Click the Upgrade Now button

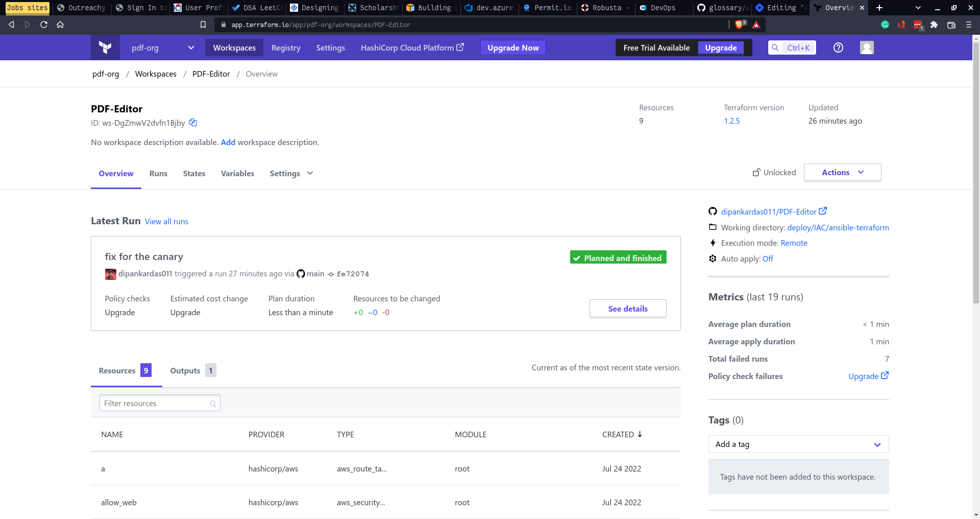[x=513, y=48]
